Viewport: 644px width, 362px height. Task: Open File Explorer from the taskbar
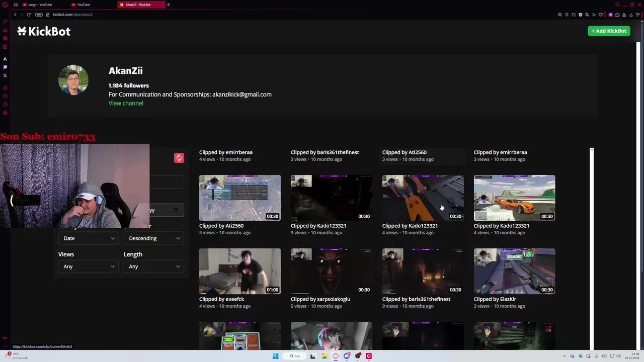pyautogui.click(x=324, y=356)
